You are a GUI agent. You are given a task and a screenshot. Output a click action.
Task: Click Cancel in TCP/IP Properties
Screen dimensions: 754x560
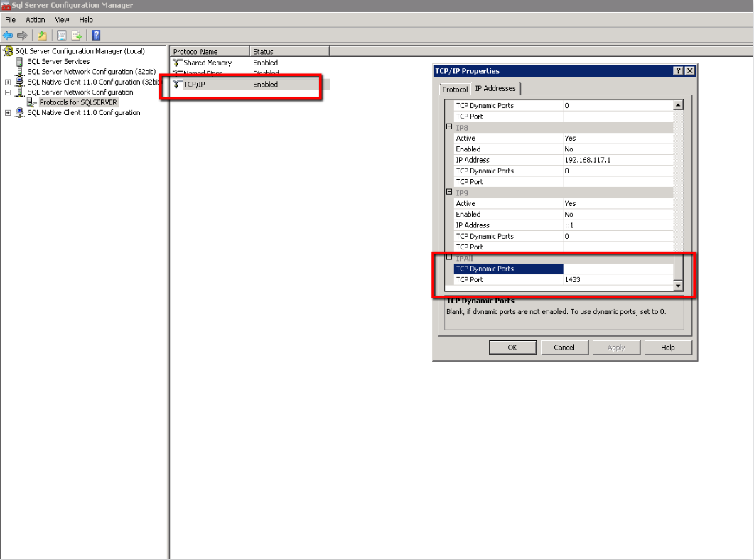point(564,348)
